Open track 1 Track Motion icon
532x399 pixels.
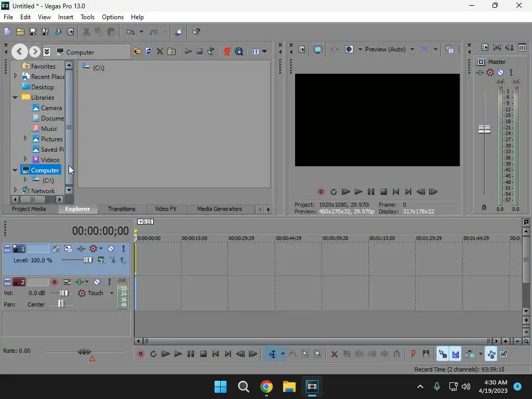point(68,249)
